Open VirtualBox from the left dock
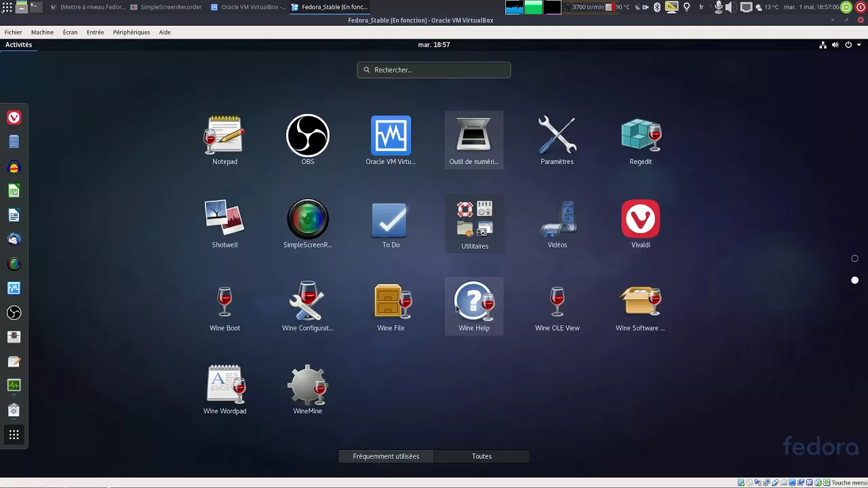Screen dimensions: 868x488 click(14, 288)
